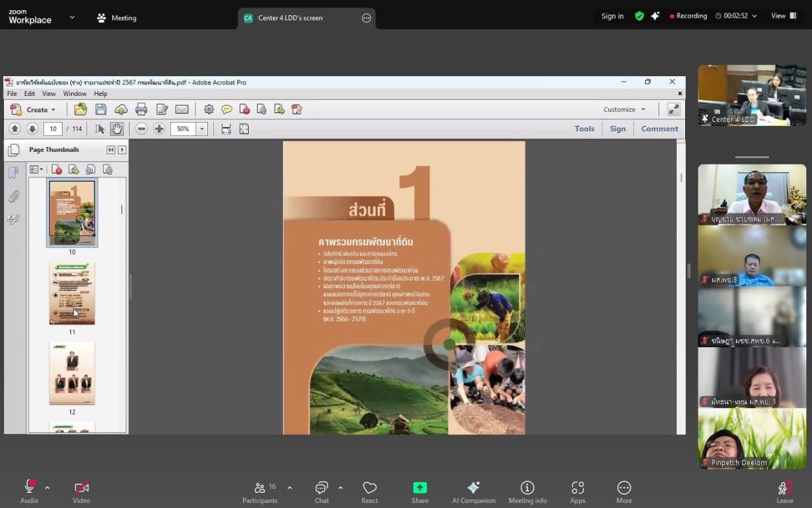Collapse the Page Thumbnails panel with double arrows
This screenshot has width=812, height=508.
point(111,150)
